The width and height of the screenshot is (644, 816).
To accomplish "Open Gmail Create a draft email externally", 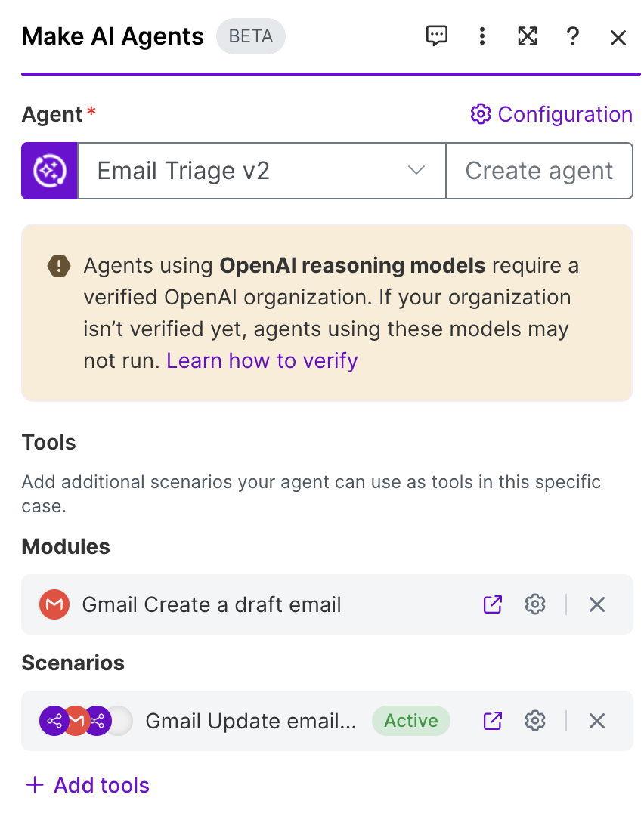I will 493,604.
